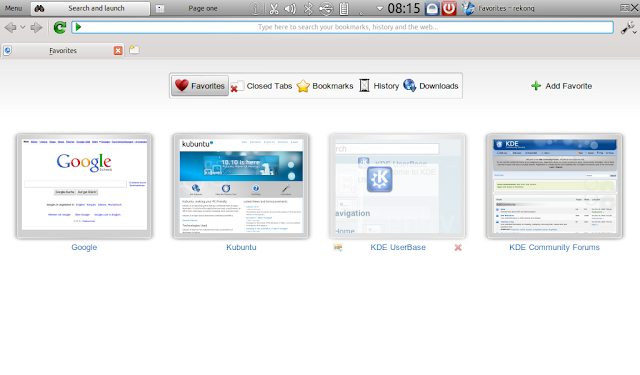
Task: Open the Kubuntu favorite thumbnail
Action: [241, 186]
